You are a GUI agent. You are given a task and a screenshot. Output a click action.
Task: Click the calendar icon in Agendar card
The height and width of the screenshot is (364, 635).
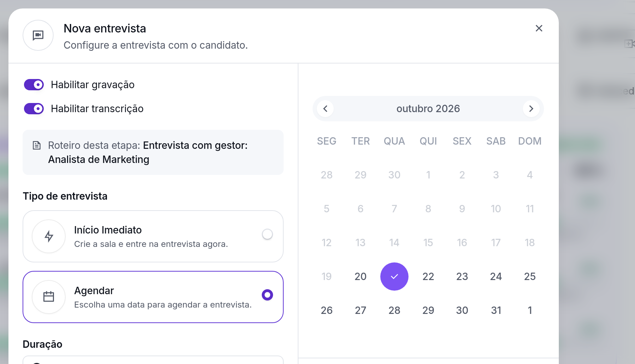click(x=49, y=297)
